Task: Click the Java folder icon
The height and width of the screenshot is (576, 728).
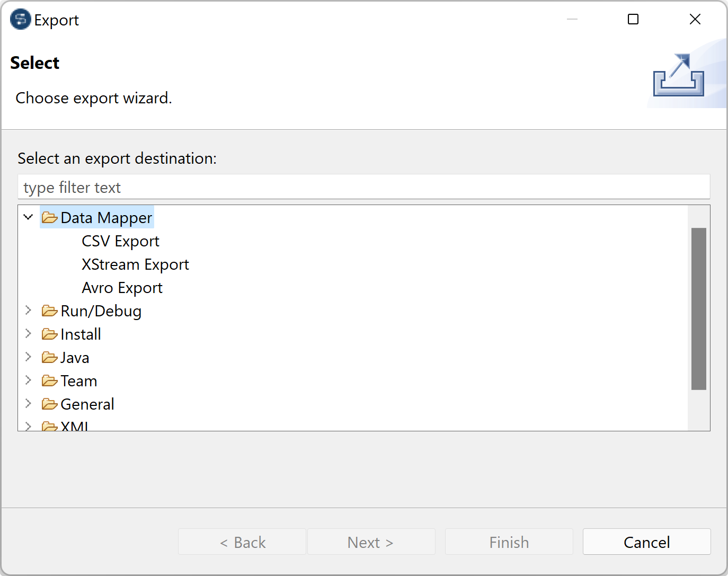Action: (50, 358)
